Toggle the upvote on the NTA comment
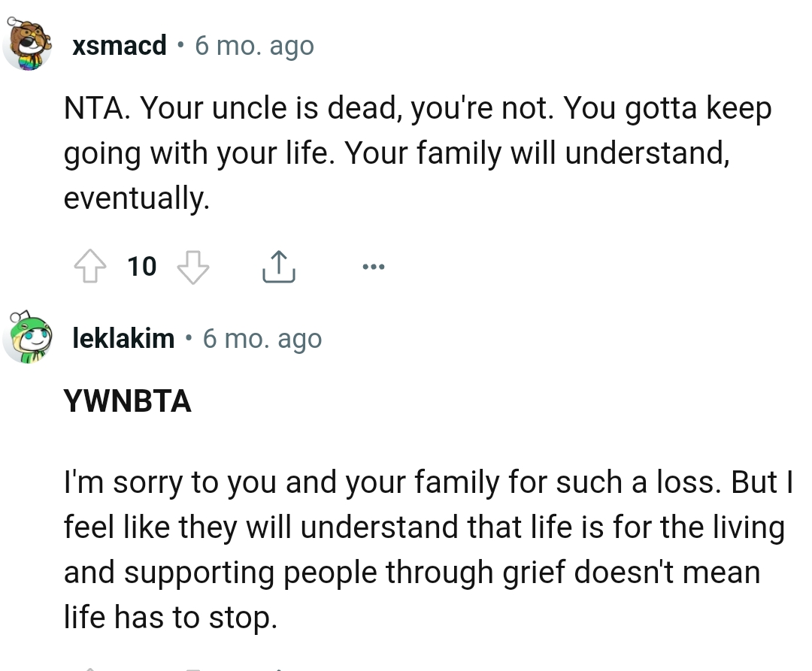 [x=90, y=266]
